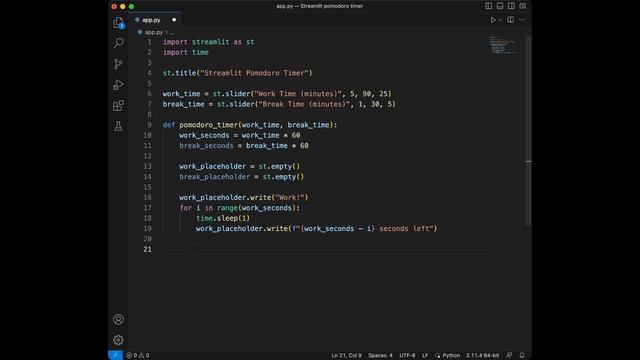Viewport: 640px width, 360px height.
Task: Click "break_seconds = break_time * 60" line
Action: coord(244,146)
